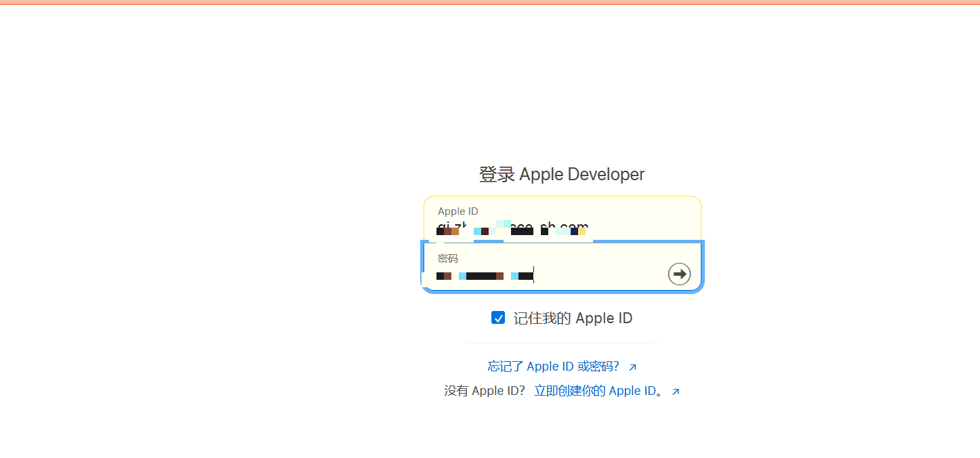Click the arrow icon after 忘记了 link

[x=633, y=367]
